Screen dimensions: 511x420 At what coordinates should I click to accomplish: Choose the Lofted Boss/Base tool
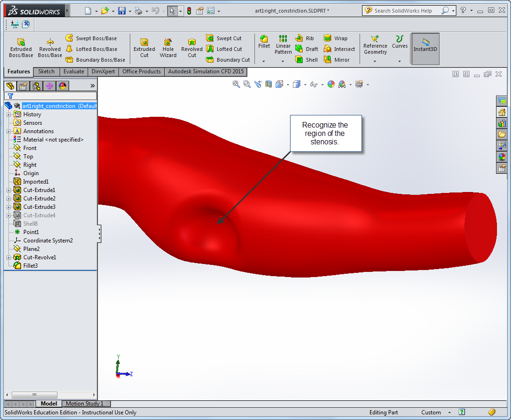pos(92,49)
